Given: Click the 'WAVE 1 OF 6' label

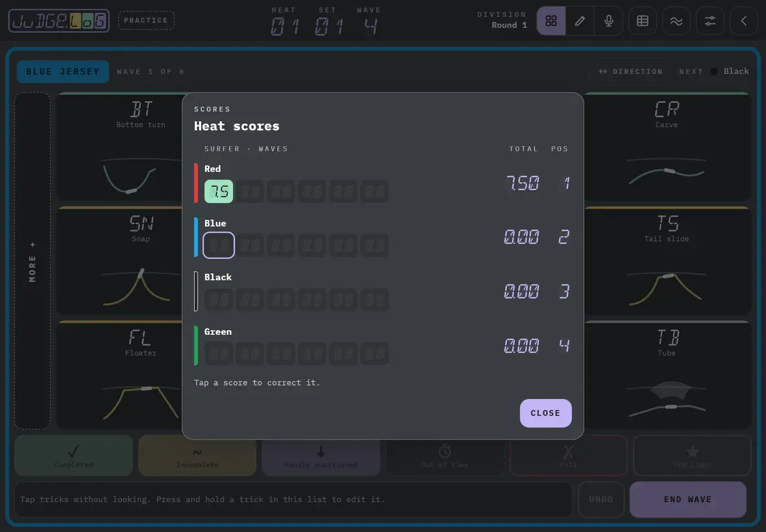Looking at the screenshot, I should tap(151, 72).
